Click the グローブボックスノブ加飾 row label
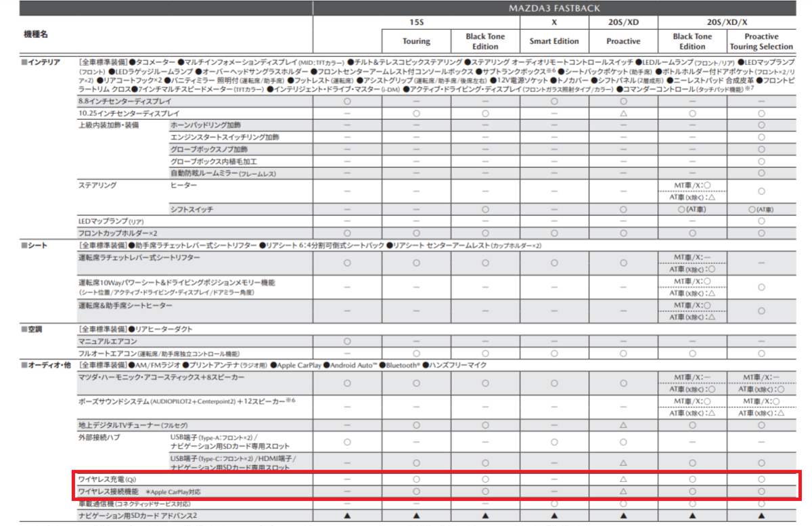This screenshot has width=812, height=526. pyautogui.click(x=208, y=150)
